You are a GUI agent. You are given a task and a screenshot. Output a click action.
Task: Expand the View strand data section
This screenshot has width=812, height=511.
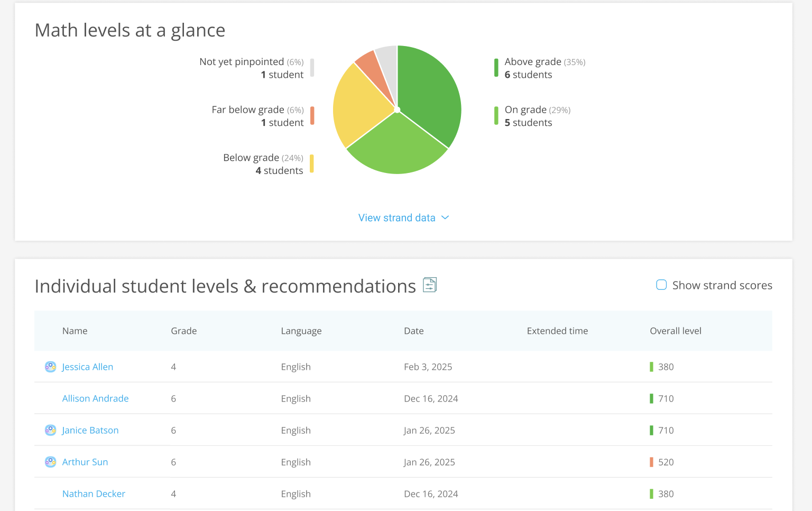click(397, 217)
